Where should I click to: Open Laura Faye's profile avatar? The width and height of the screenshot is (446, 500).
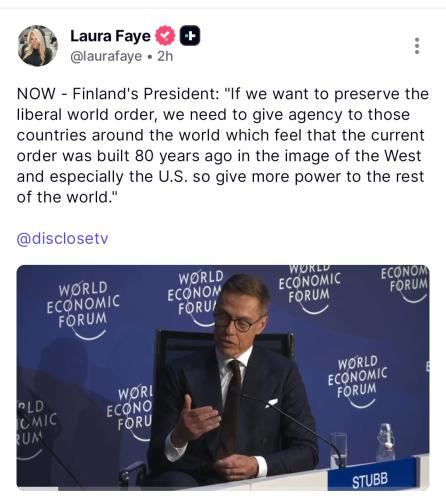tap(37, 45)
